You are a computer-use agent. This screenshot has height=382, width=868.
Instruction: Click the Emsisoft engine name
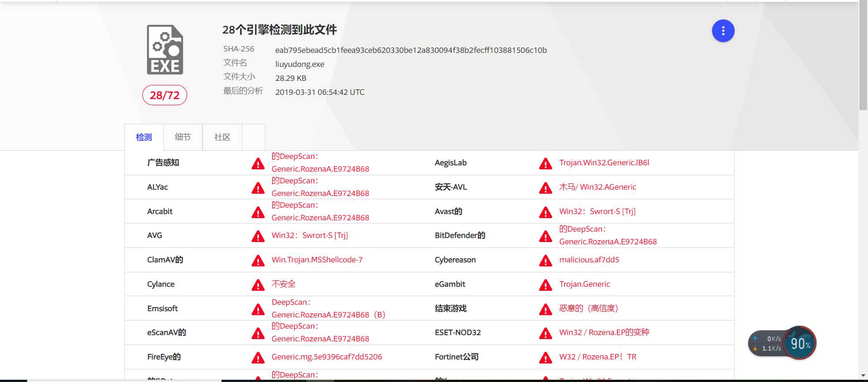coord(162,308)
